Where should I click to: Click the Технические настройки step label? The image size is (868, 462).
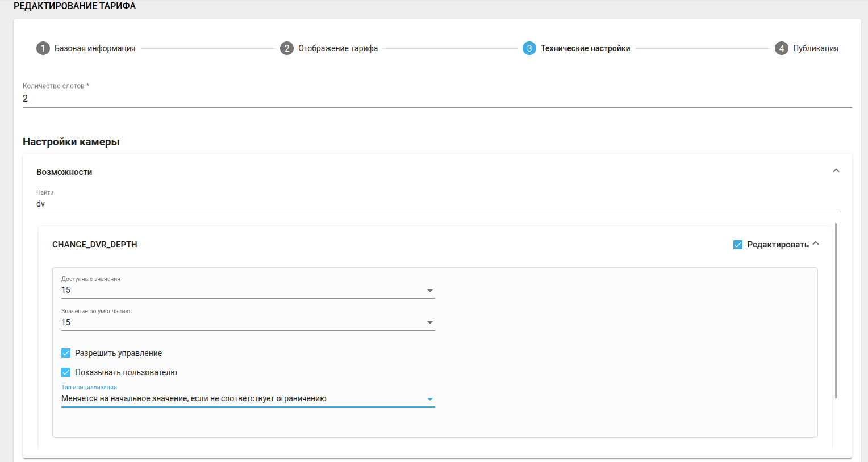[585, 48]
